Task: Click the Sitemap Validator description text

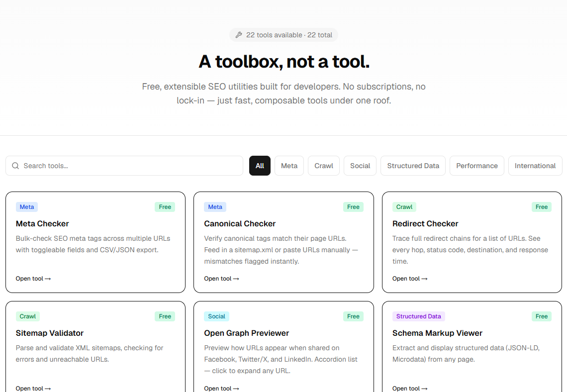Action: pyautogui.click(x=90, y=354)
